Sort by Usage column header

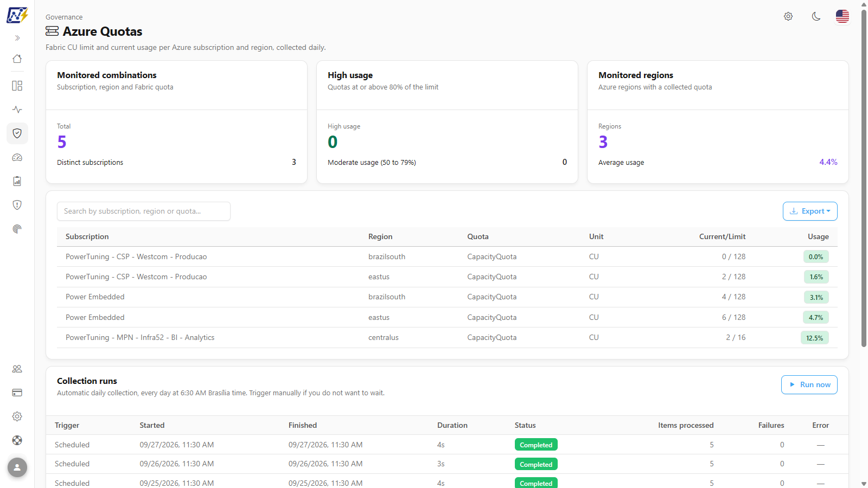tap(818, 237)
